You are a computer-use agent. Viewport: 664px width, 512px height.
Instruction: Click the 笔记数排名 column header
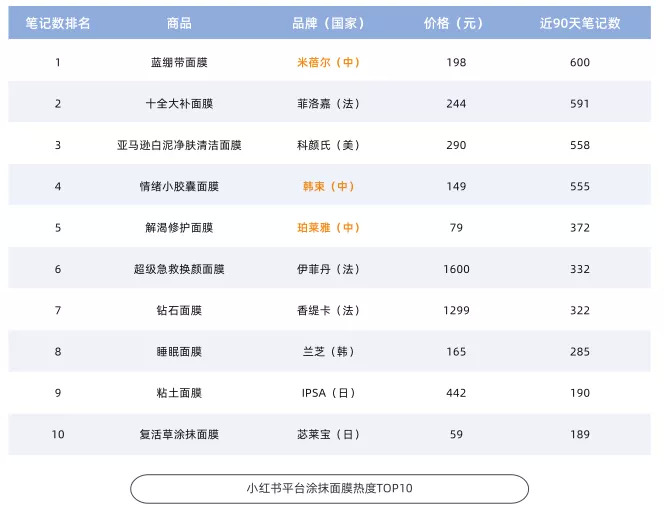click(57, 23)
